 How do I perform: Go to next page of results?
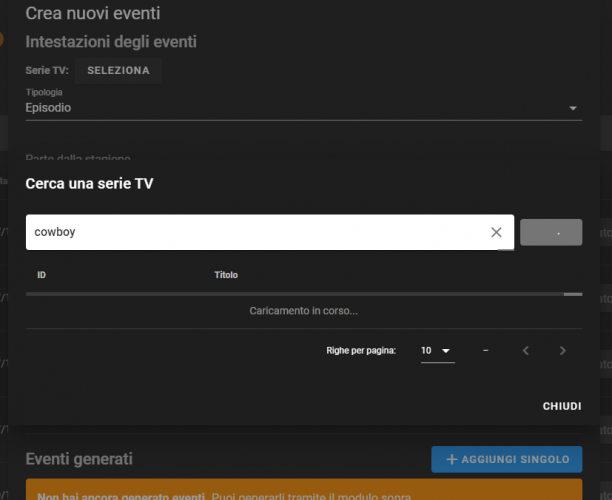coord(562,351)
